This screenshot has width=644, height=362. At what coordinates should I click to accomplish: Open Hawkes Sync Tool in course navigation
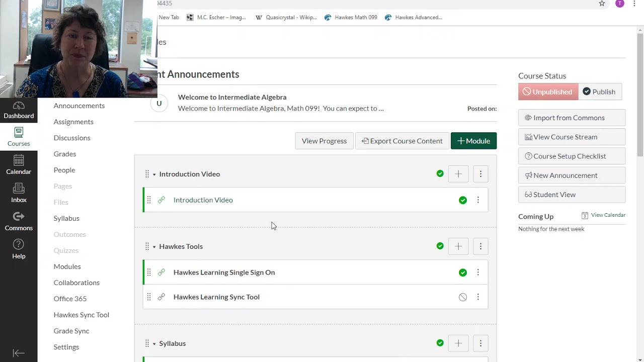[82, 315]
